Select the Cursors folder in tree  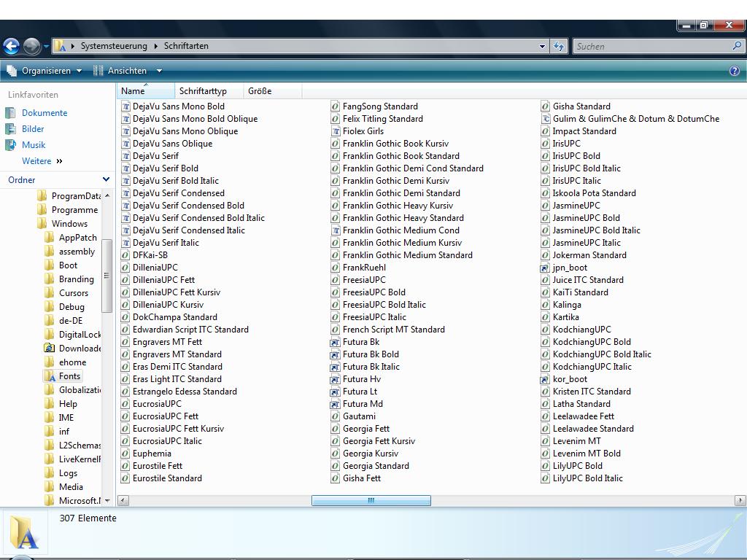[x=74, y=293]
